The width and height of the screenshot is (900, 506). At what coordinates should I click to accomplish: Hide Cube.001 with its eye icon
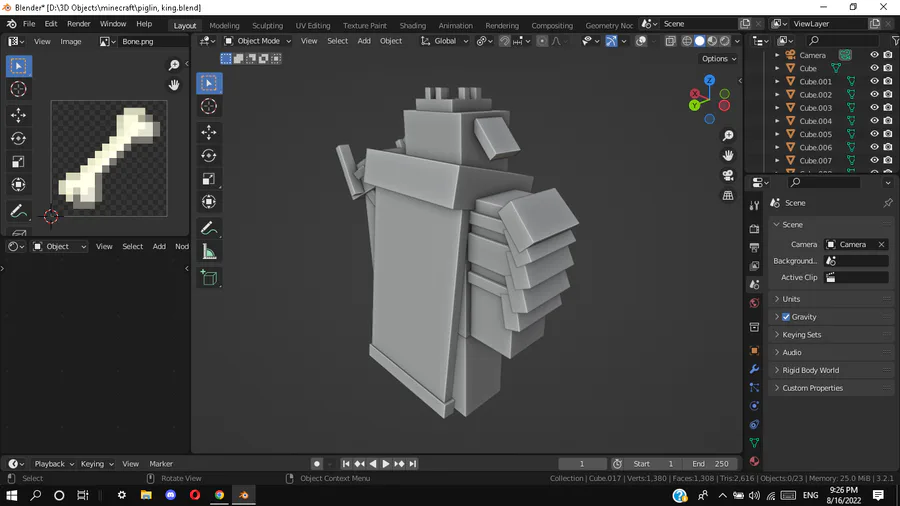point(874,81)
